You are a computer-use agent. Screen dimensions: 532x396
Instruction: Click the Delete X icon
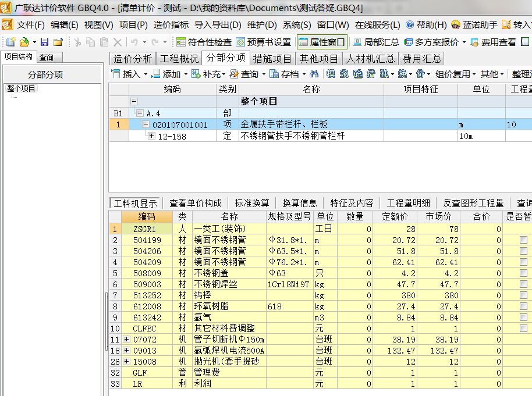pyautogui.click(x=118, y=42)
